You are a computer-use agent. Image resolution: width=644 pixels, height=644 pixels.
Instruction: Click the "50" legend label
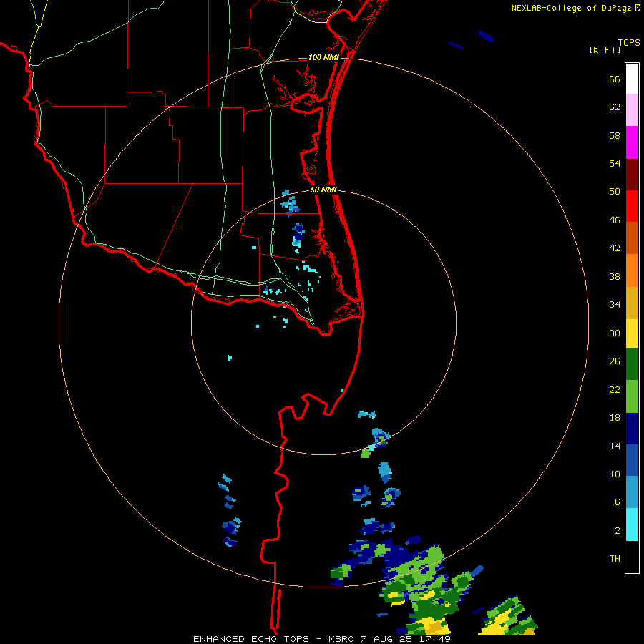[615, 192]
